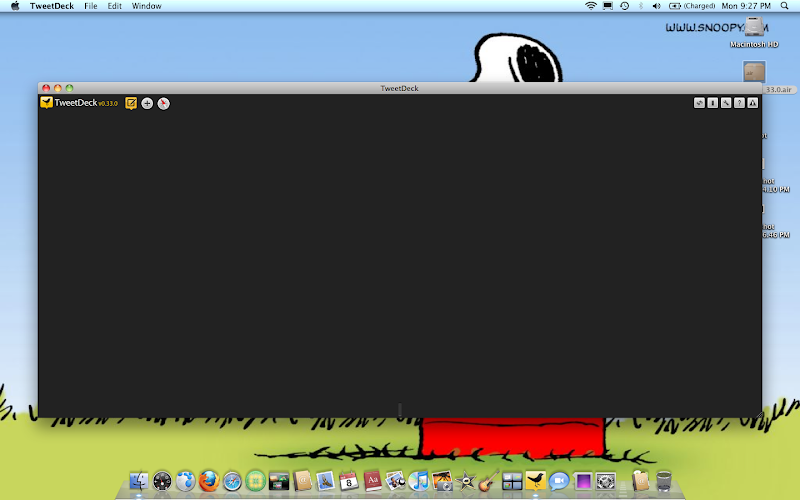This screenshot has width=800, height=500.
Task: Click the Time Machine menu bar icon
Action: [x=624, y=6]
